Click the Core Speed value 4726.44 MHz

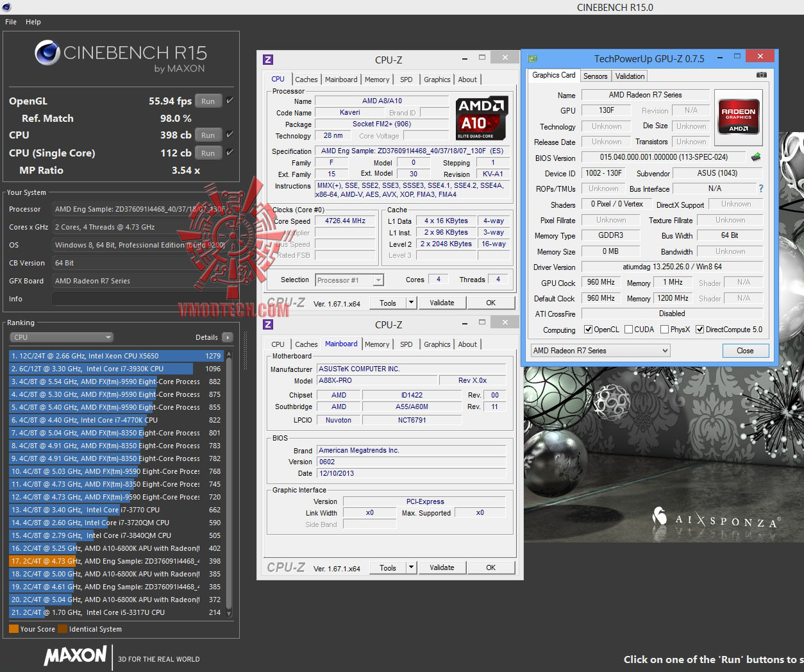(346, 221)
